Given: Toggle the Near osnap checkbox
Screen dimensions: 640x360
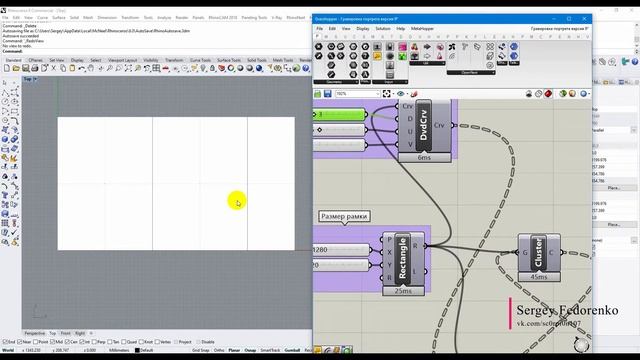Looking at the screenshot, I should [20, 342].
